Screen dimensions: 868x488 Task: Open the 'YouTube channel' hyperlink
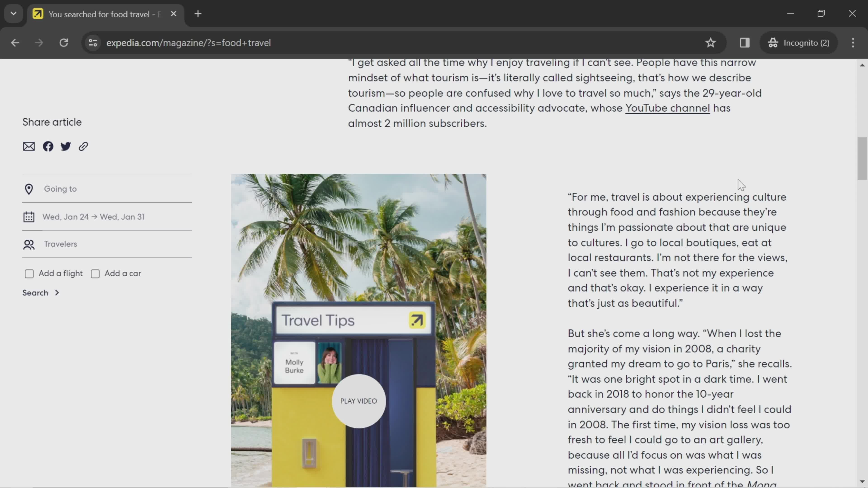tap(668, 108)
